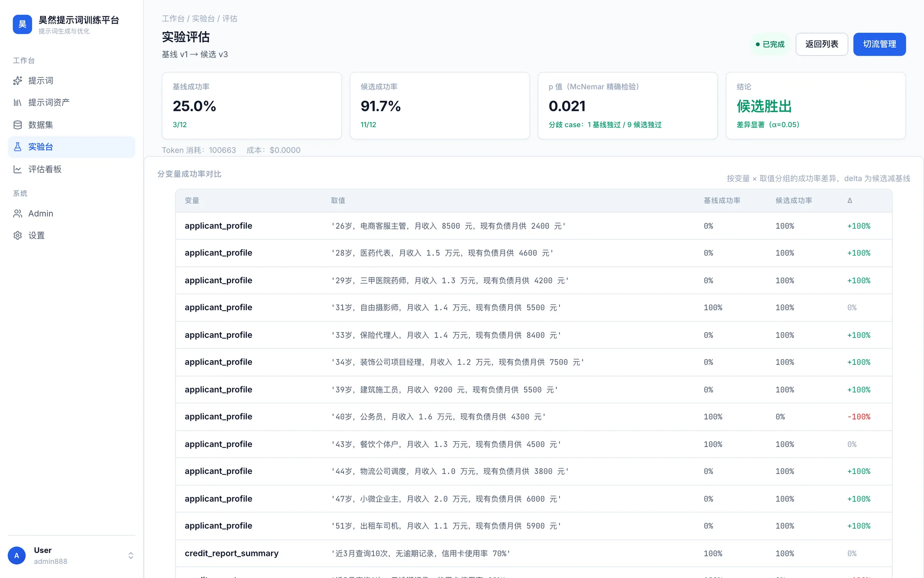The height and width of the screenshot is (578, 924).
Task: Click the users icon beside Admin
Action: pyautogui.click(x=18, y=213)
